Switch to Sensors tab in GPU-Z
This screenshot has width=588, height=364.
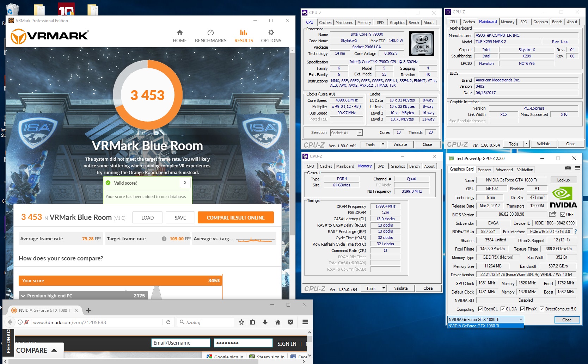tap(484, 169)
